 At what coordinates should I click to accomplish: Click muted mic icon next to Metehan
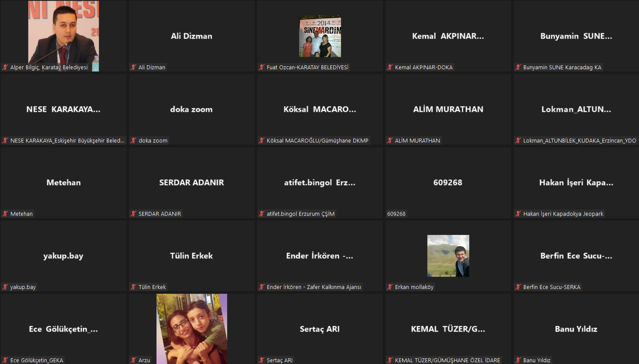[5, 214]
